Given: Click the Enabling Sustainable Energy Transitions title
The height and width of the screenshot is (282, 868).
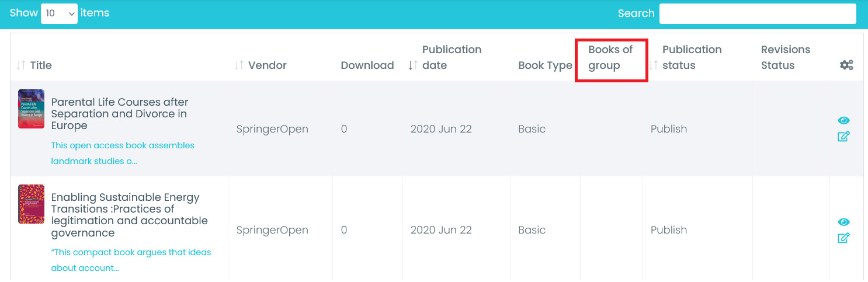Looking at the screenshot, I should (x=129, y=215).
